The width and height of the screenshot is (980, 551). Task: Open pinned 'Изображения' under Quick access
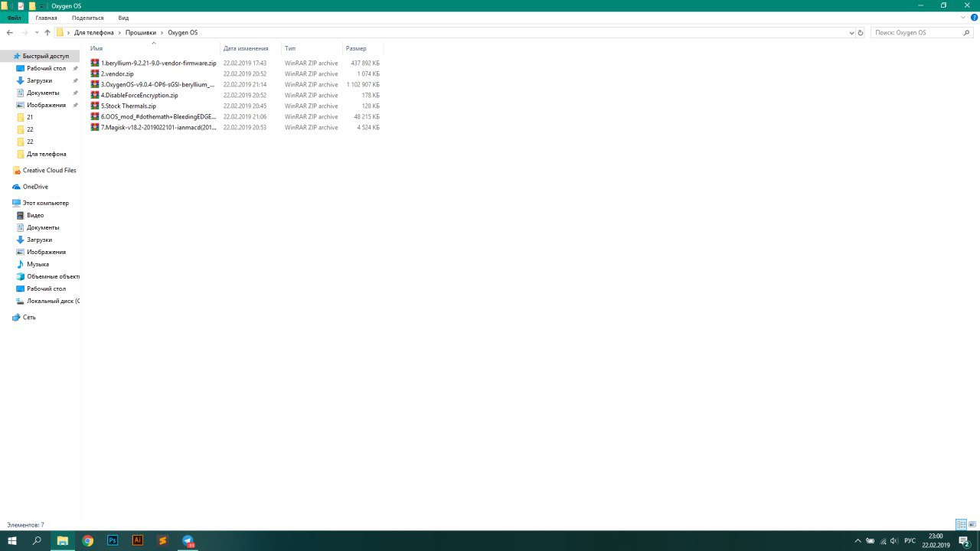click(46, 105)
